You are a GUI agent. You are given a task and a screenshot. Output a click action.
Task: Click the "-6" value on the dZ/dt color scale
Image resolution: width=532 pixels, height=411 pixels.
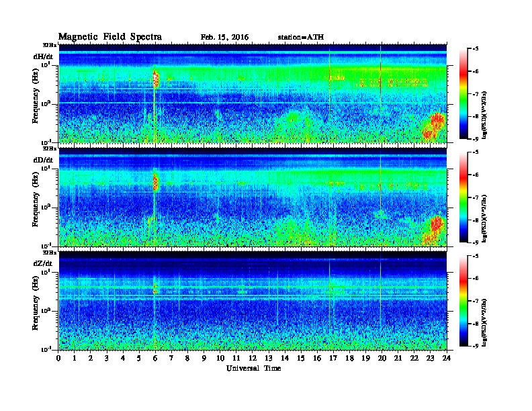click(476, 279)
